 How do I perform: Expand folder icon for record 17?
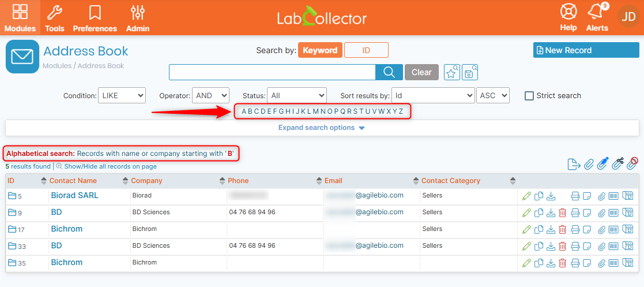tap(12, 229)
